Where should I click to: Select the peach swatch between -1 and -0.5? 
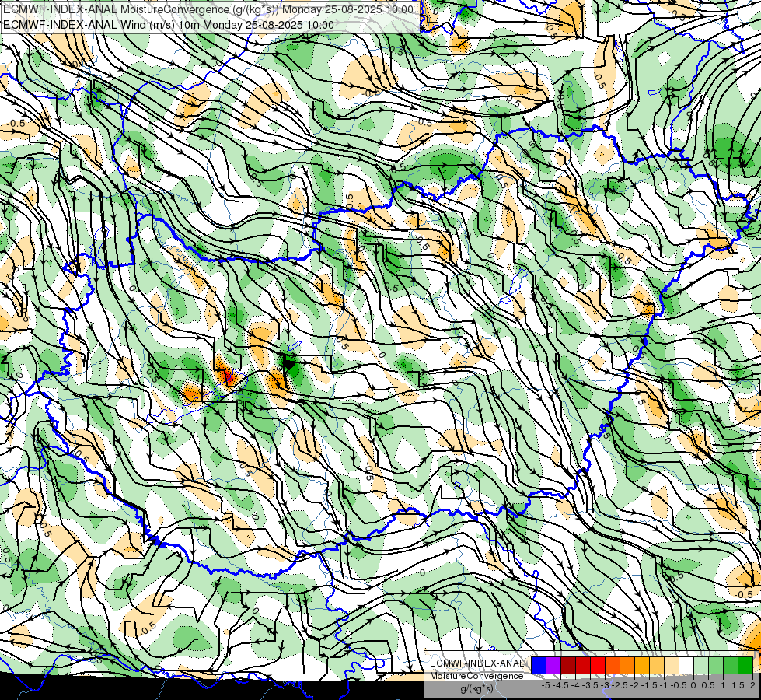672,665
